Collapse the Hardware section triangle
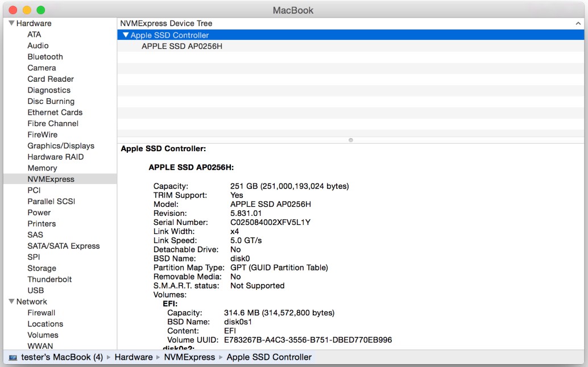The width and height of the screenshot is (588, 367). click(11, 23)
